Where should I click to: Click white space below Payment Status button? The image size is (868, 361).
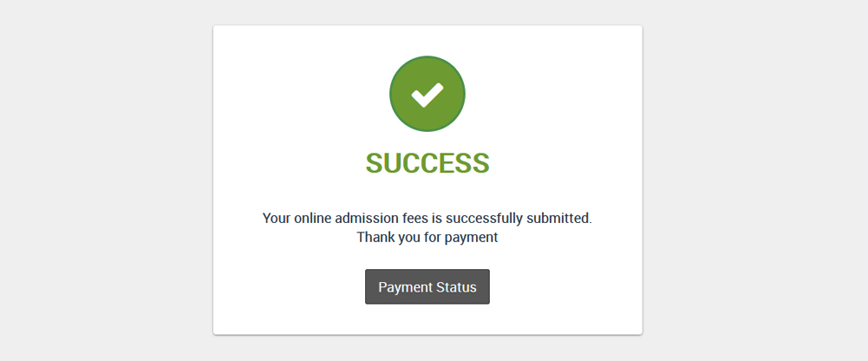point(427,319)
